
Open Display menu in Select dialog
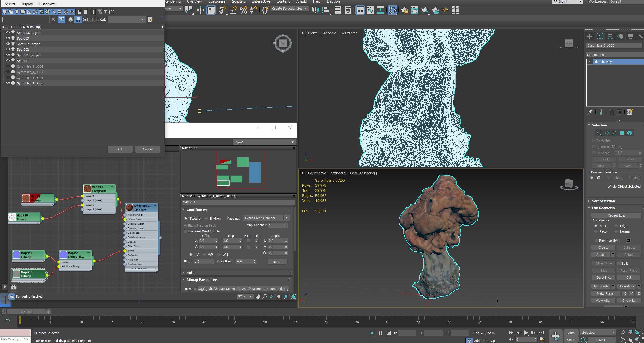point(27,4)
